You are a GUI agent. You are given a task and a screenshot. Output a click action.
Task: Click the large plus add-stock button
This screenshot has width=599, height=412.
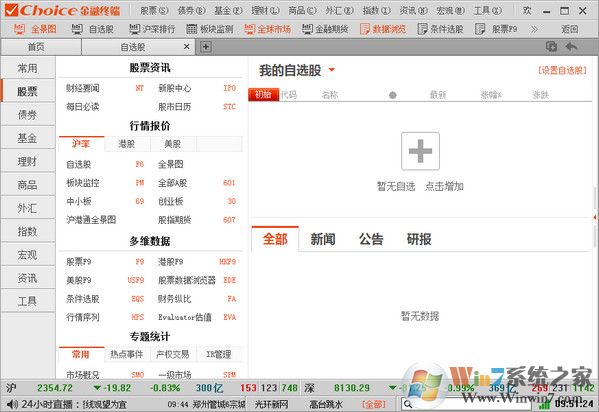[x=420, y=151]
